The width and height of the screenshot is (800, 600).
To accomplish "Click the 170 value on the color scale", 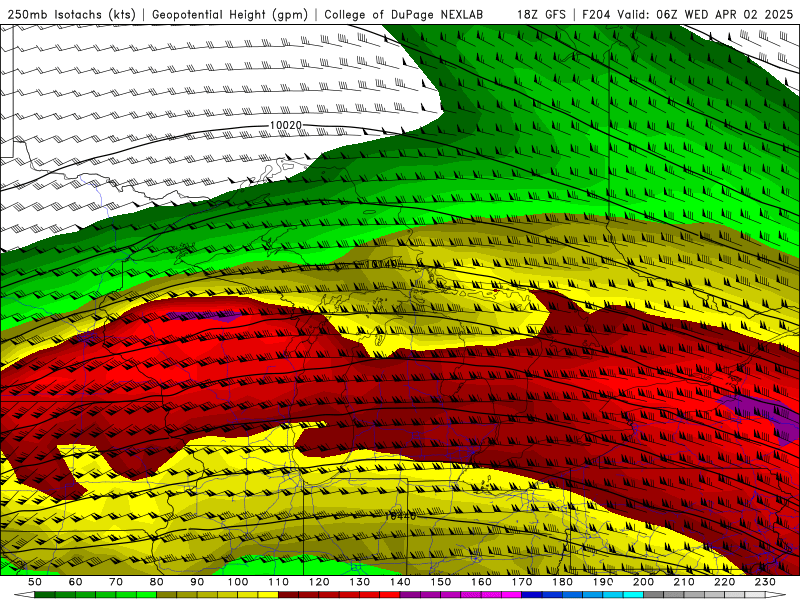I will point(522,582).
